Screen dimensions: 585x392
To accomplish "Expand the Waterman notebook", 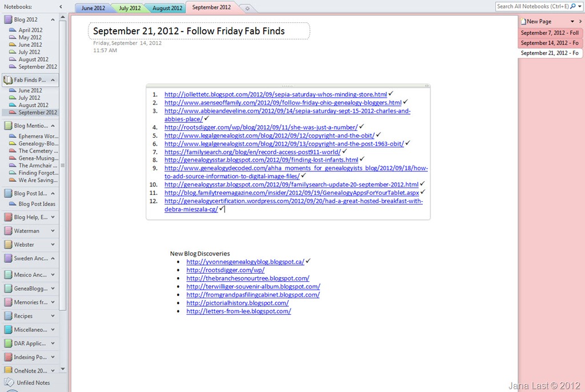I will coord(53,231).
